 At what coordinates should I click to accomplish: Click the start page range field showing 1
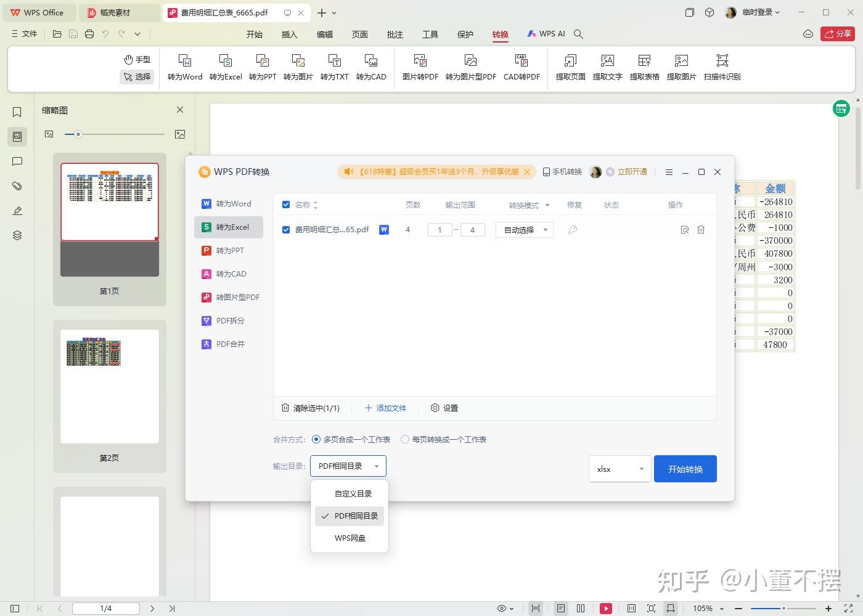440,230
